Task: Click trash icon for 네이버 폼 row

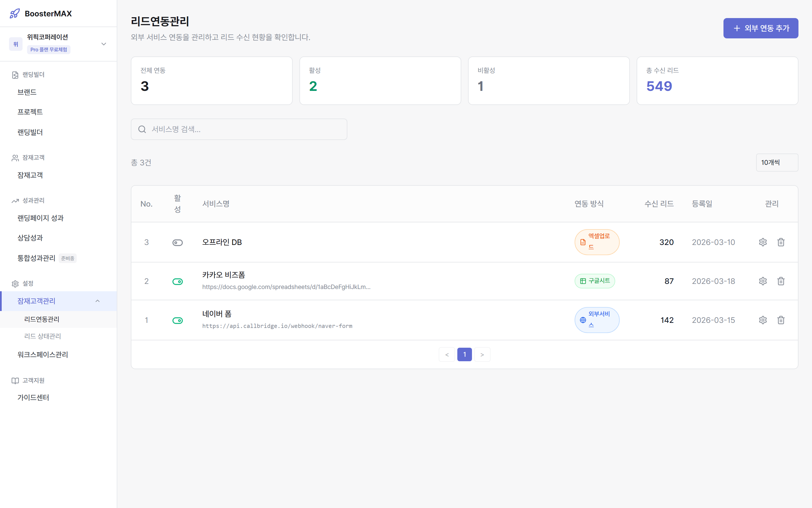Action: (x=781, y=320)
